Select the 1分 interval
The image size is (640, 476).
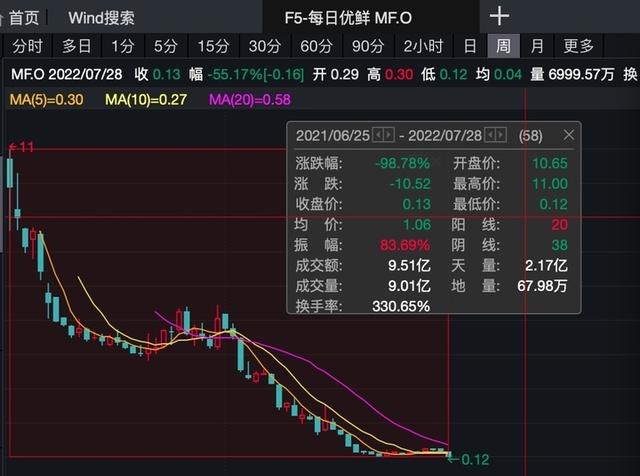coord(122,46)
